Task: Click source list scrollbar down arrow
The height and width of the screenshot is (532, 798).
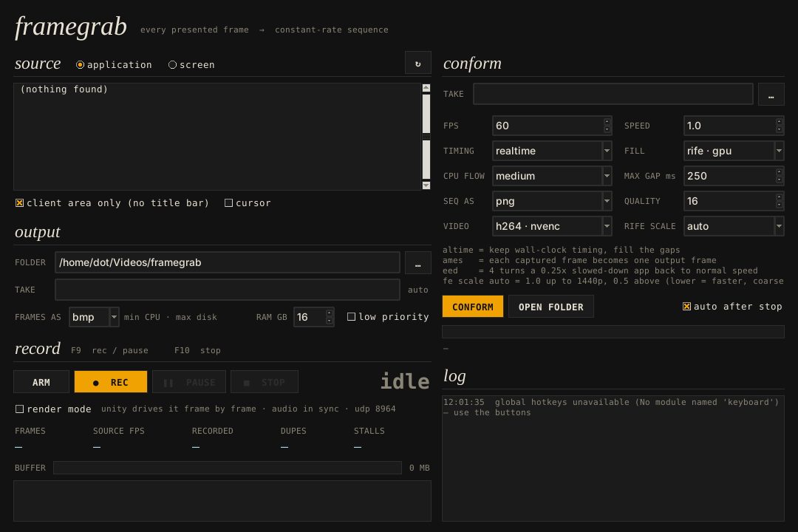Action: 426,185
